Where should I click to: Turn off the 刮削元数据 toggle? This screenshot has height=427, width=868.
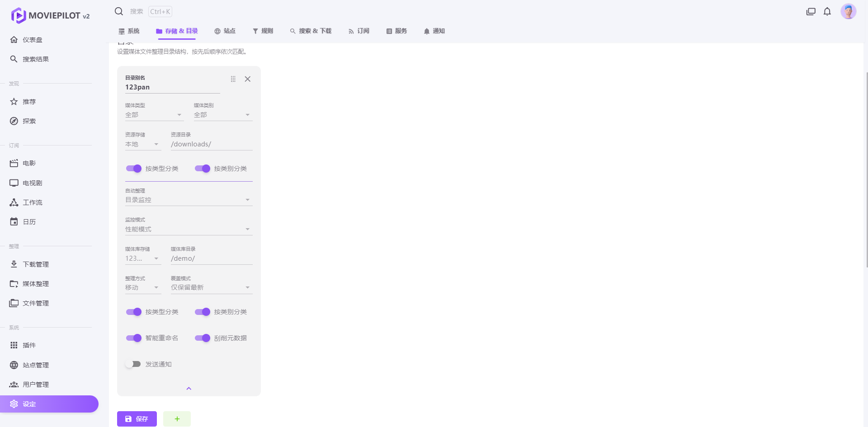coord(202,338)
